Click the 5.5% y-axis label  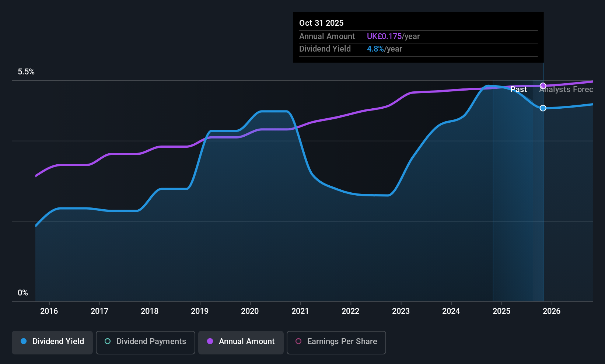tap(26, 72)
